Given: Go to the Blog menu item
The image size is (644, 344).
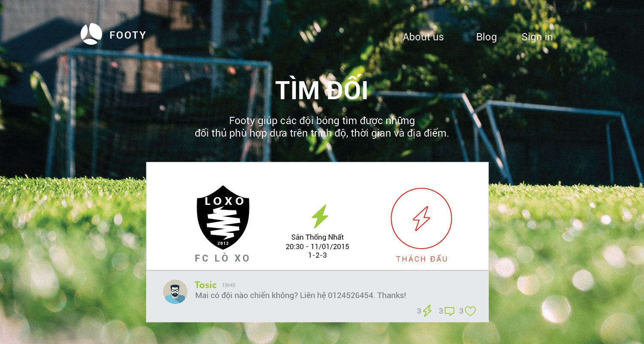Looking at the screenshot, I should tap(486, 37).
